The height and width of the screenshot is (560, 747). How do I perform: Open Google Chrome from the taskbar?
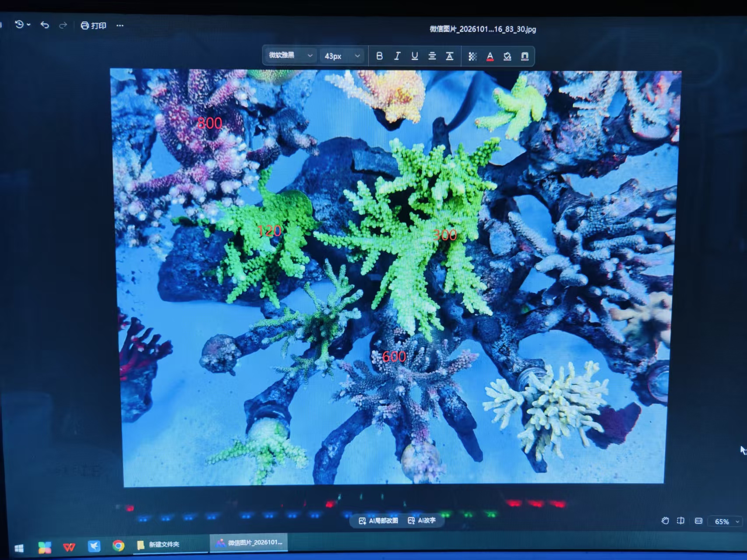118,546
